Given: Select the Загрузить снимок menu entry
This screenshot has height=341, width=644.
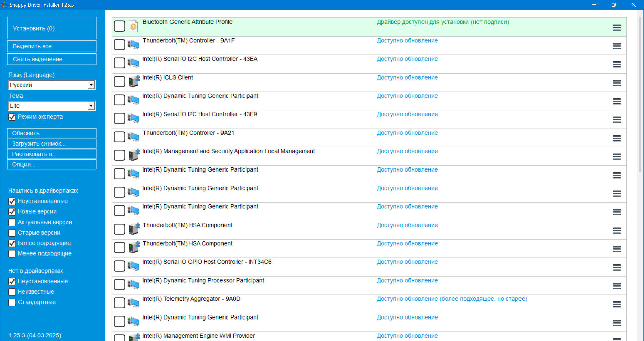Looking at the screenshot, I should point(52,144).
